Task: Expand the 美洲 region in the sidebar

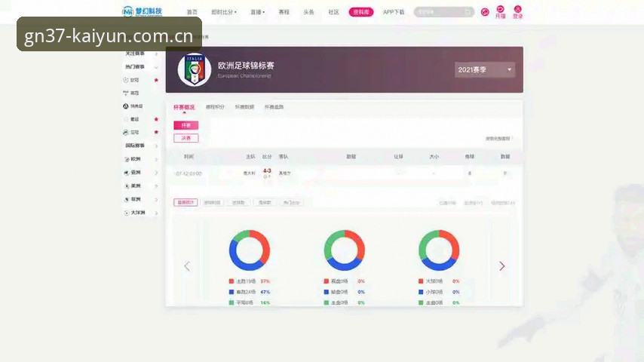Action: click(141, 186)
